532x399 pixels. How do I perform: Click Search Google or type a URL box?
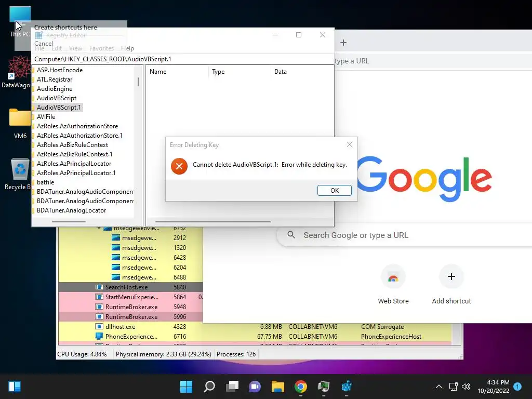(404, 235)
